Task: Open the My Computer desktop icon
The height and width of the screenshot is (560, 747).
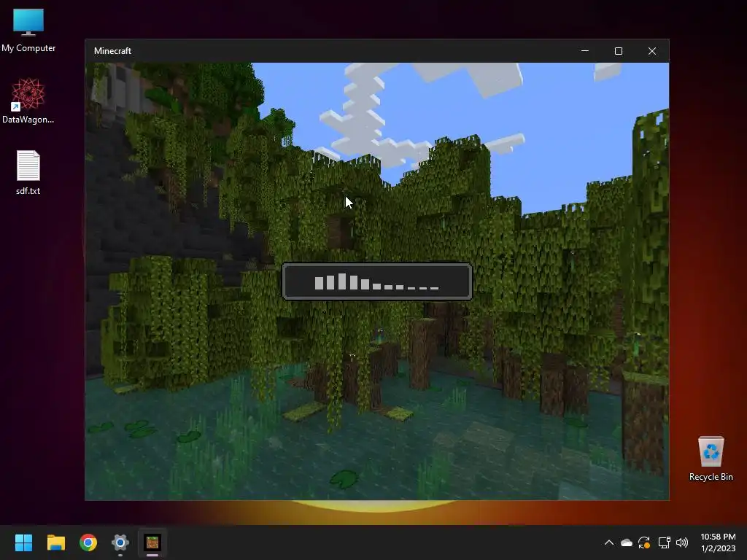Action: coord(28,29)
